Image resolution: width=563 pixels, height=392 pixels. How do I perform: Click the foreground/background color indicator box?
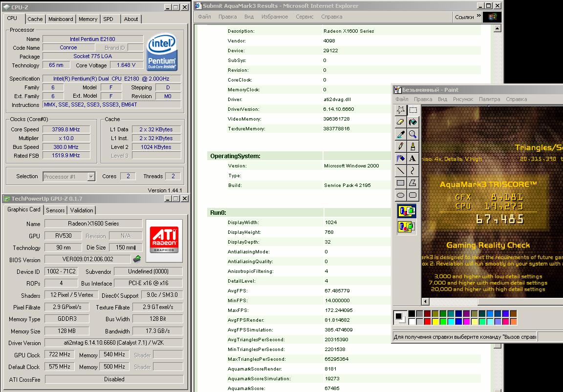click(400, 318)
